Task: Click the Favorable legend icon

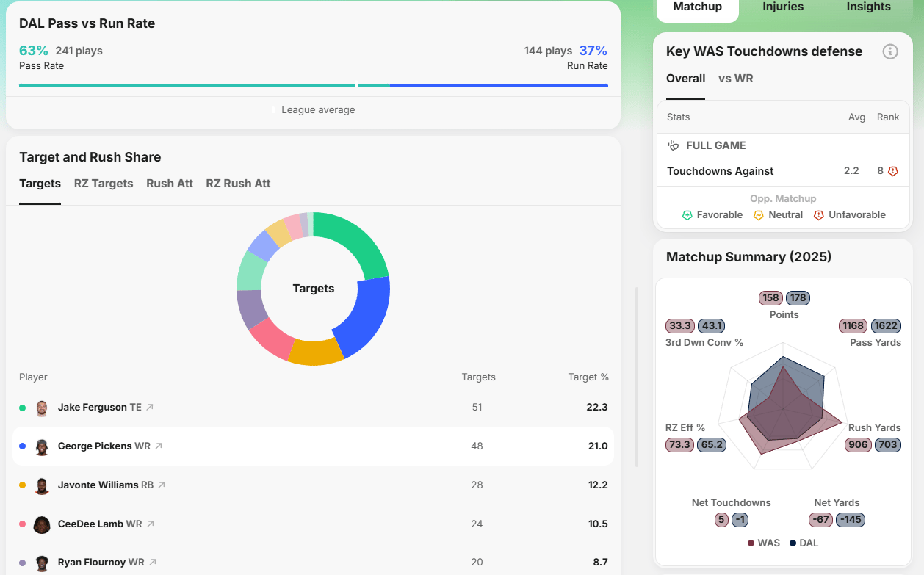Action: [687, 215]
